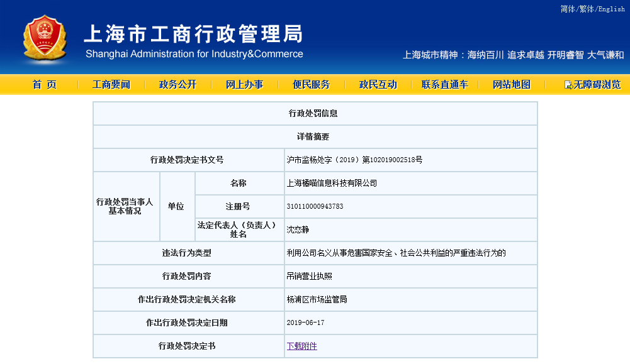The image size is (630, 364).
Task: Click the 行政处罚信息 table heading
Action: [313, 113]
